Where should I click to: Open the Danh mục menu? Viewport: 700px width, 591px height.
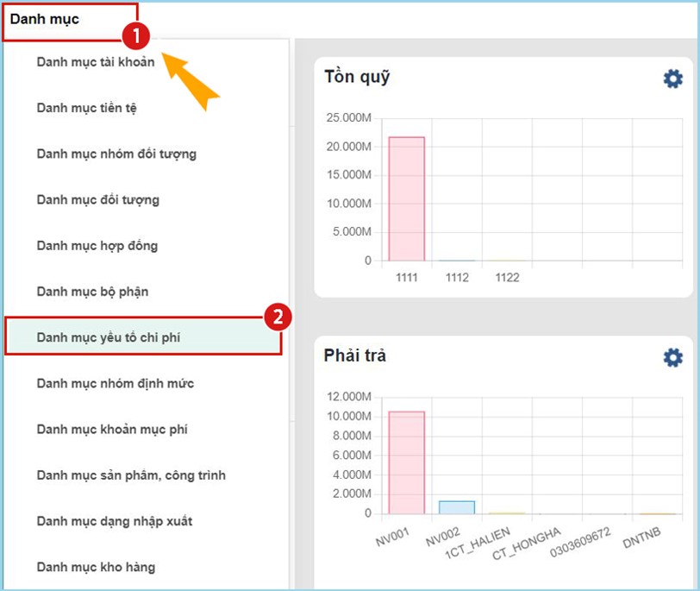tap(45, 19)
